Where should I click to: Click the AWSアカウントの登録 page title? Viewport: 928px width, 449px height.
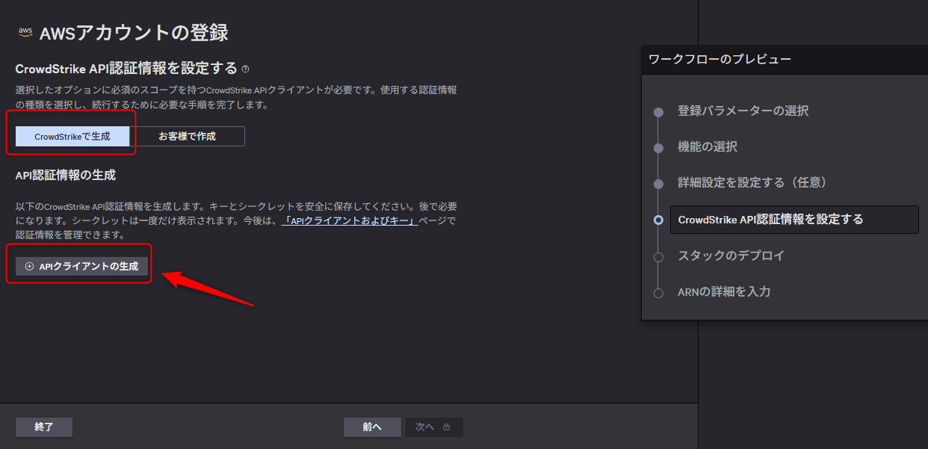(134, 33)
